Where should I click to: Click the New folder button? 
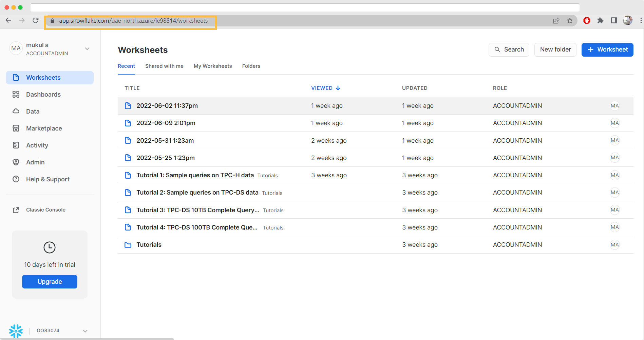[555, 50]
